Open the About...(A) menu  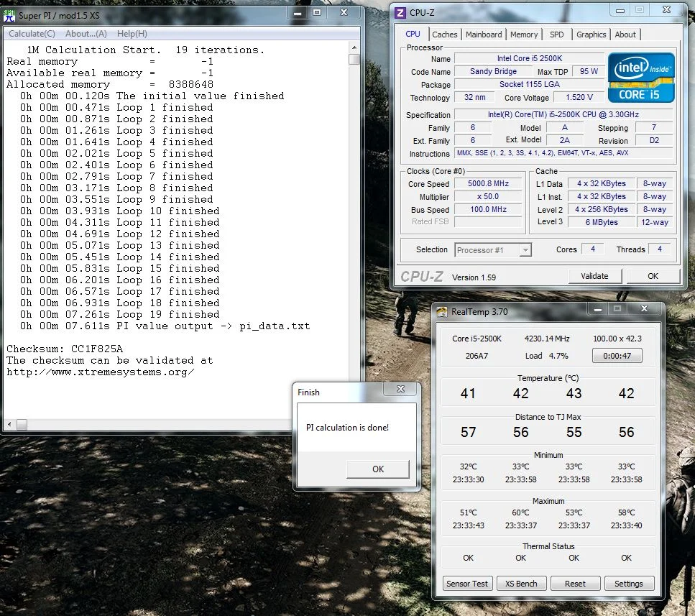pyautogui.click(x=86, y=34)
